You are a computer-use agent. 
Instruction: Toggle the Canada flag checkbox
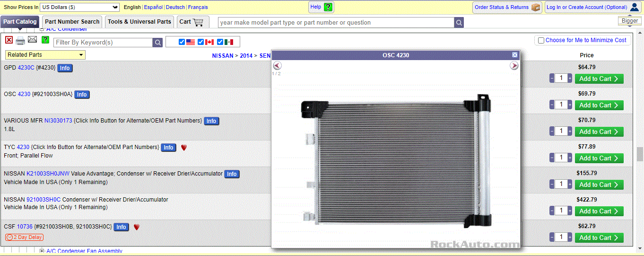[x=201, y=42]
